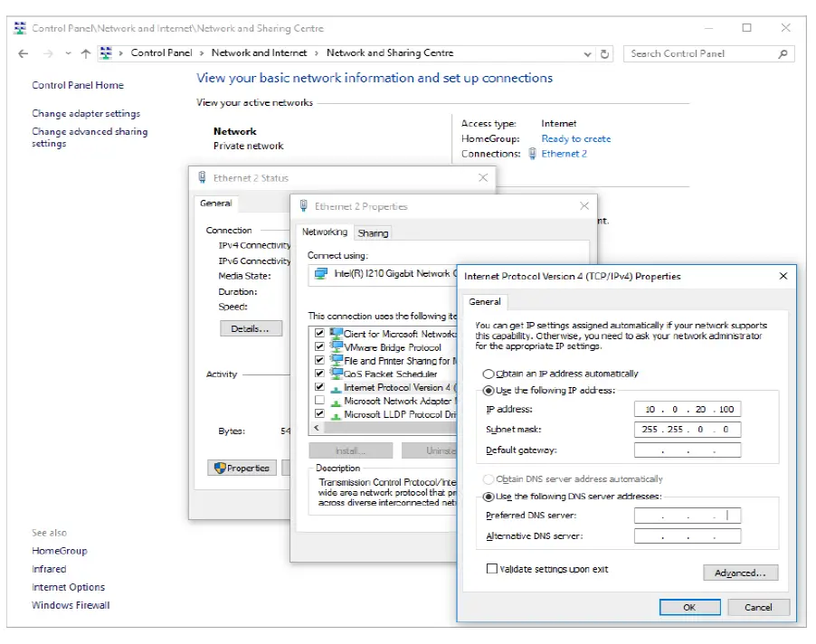The width and height of the screenshot is (816, 644).
Task: Expand the breadcrumb chevron after Network and Internet
Action: point(318,53)
